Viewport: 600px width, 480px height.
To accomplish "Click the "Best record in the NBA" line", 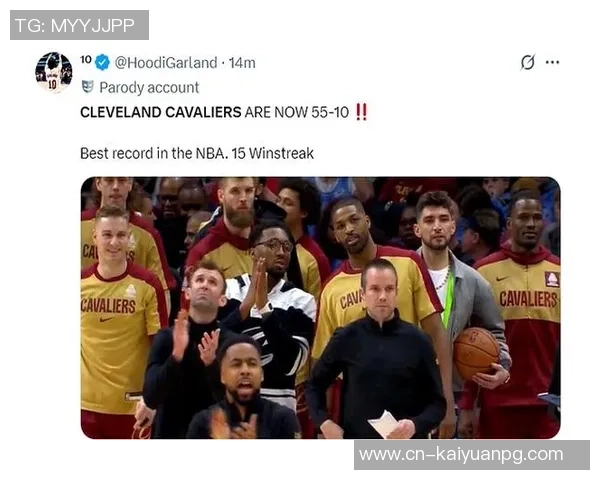I will click(197, 153).
